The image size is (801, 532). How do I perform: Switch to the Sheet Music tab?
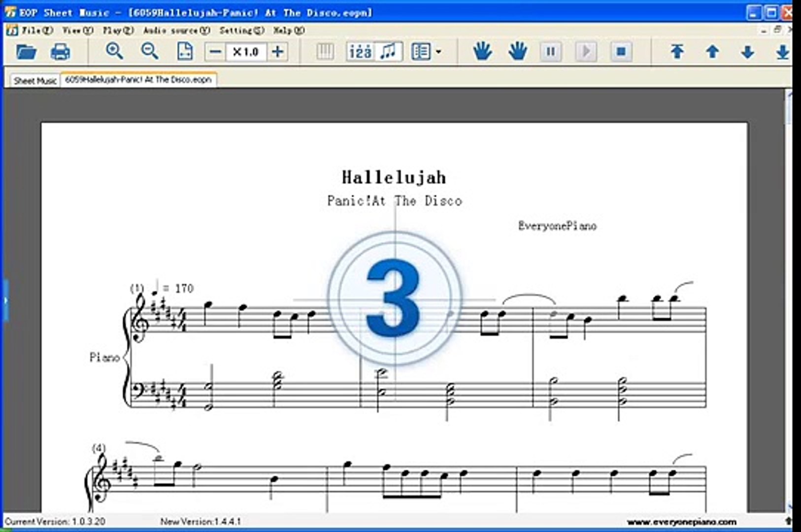pyautogui.click(x=35, y=80)
